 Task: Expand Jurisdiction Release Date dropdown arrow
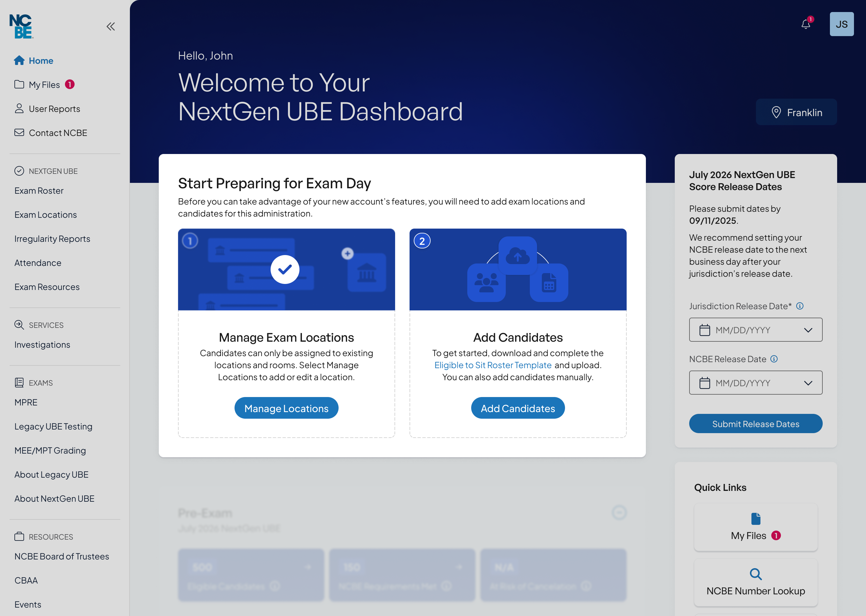(x=808, y=330)
